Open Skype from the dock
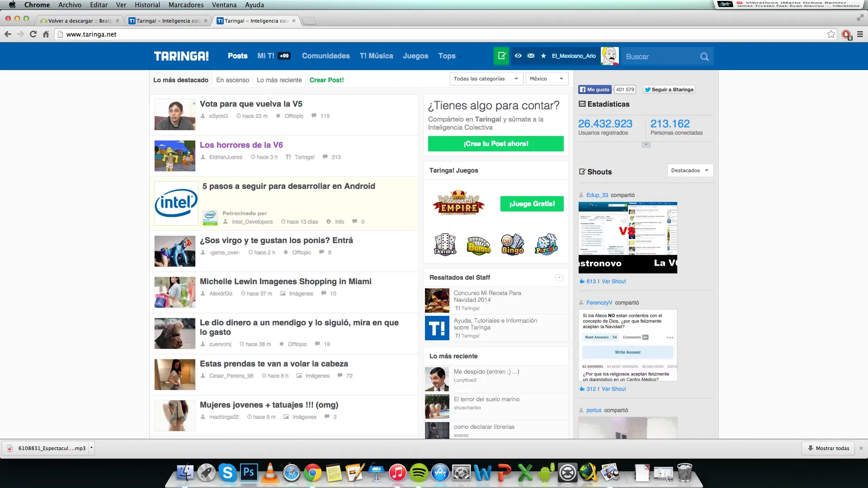 coord(227,473)
